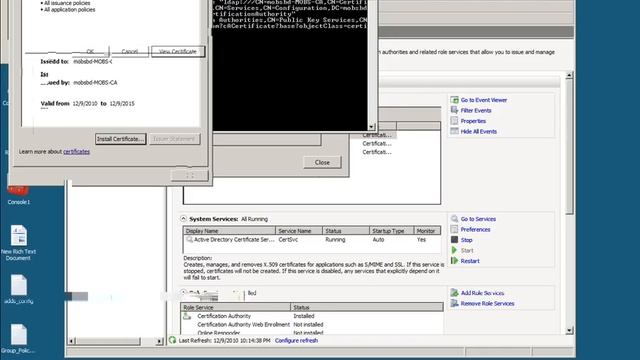Sort services by Startup Type column
The height and width of the screenshot is (360, 640).
coord(391,231)
